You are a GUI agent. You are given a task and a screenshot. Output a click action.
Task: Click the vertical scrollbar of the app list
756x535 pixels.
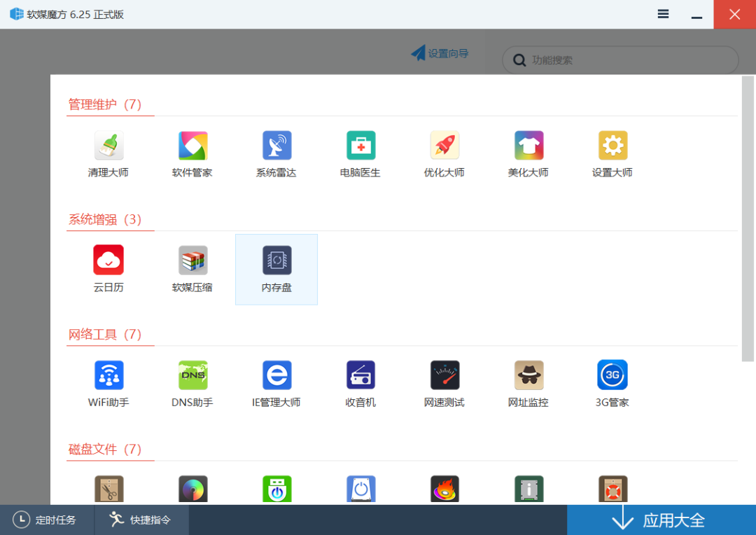[x=748, y=218]
